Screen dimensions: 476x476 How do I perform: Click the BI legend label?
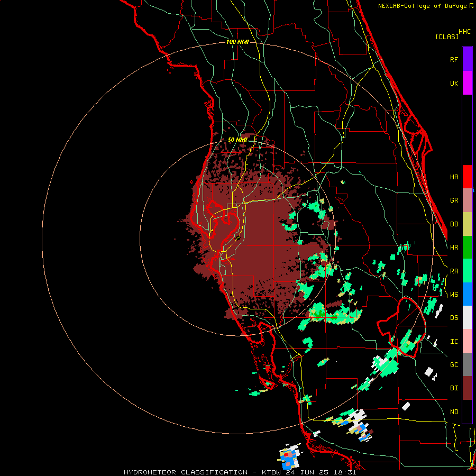point(454,388)
